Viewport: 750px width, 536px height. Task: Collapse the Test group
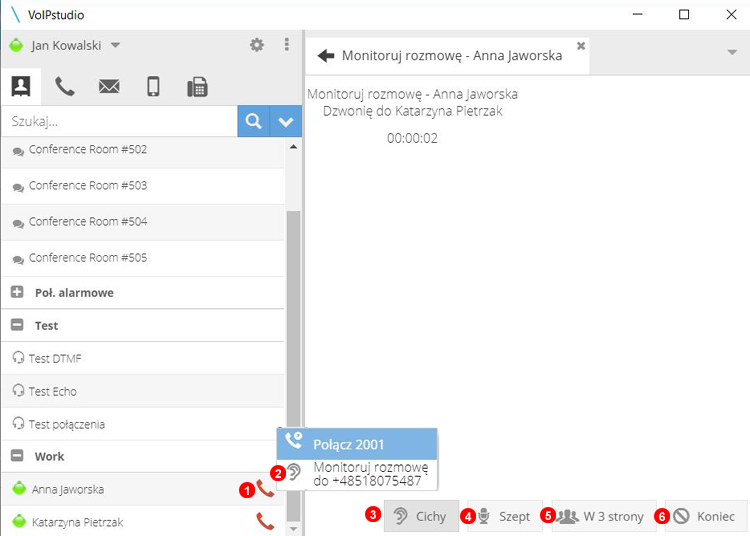(x=17, y=326)
